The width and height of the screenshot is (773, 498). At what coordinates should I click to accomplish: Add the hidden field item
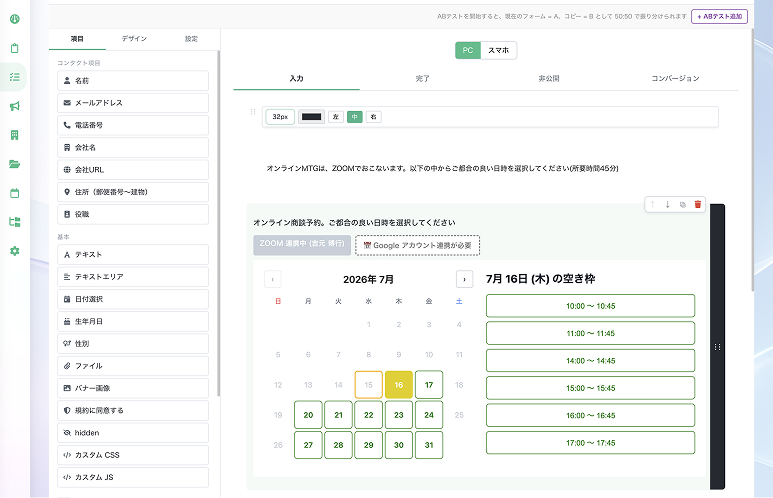[133, 432]
